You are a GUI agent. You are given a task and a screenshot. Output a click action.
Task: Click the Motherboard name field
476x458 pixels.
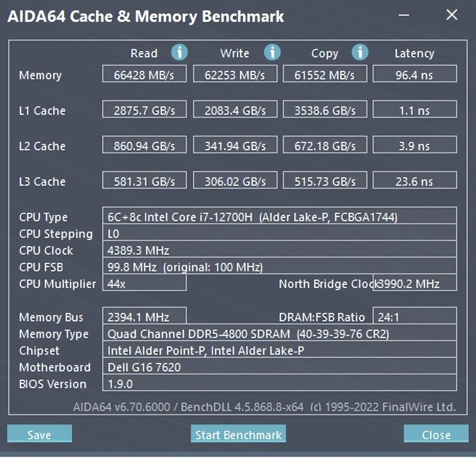279,367
